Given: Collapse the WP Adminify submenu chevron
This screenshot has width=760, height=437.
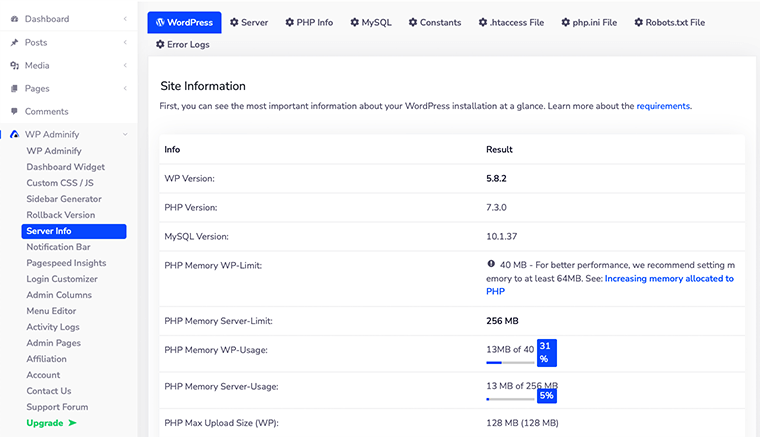Looking at the screenshot, I should click(125, 134).
